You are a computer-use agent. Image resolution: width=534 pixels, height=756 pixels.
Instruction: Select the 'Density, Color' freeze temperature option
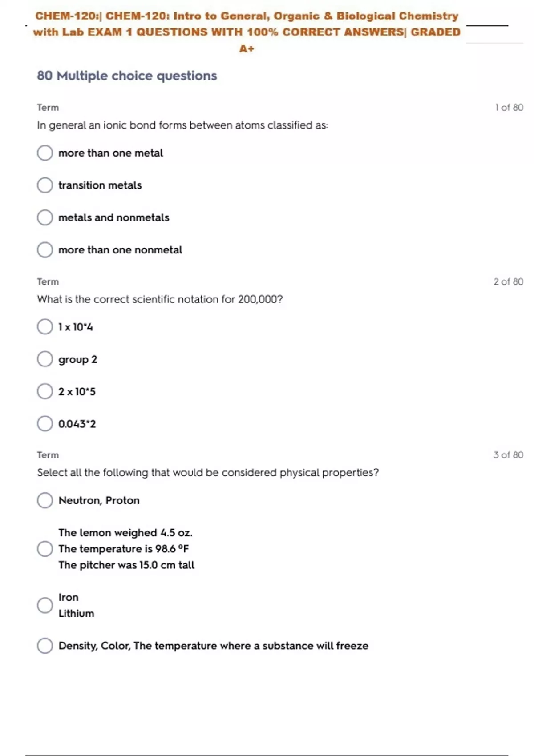tap(45, 646)
